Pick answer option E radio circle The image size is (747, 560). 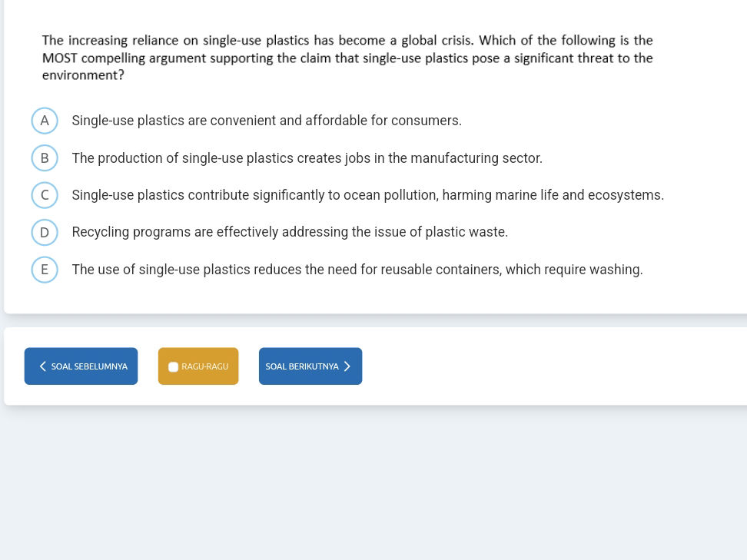coord(45,270)
